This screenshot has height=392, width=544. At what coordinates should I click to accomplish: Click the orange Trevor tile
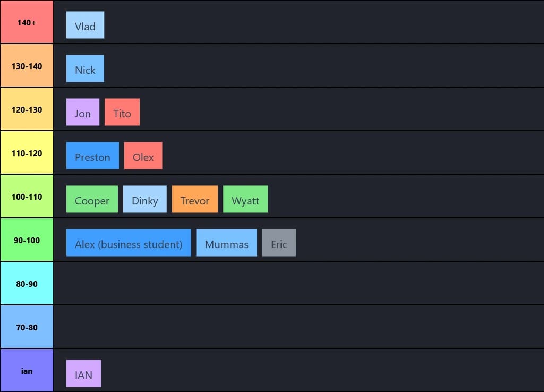coord(194,199)
